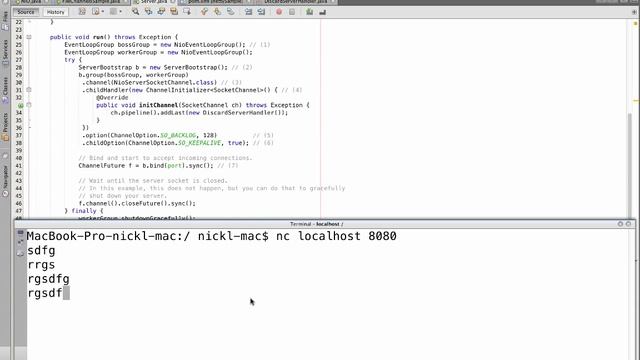Toggle rectangular selection mode
The width and height of the screenshot is (640, 360).
(187, 12)
